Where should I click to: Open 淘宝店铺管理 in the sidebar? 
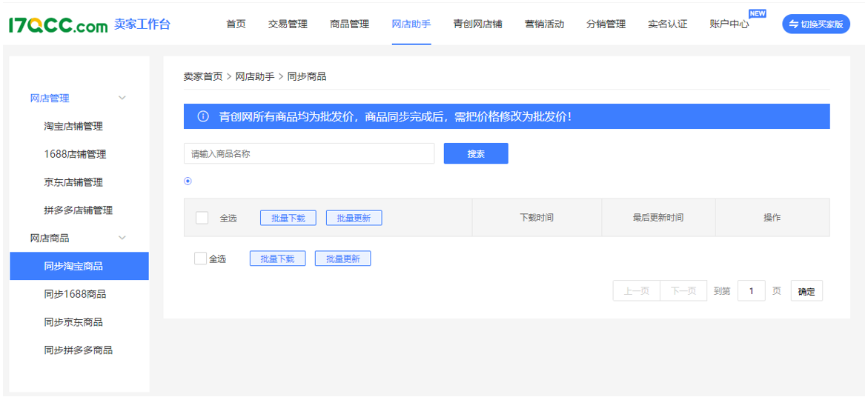click(73, 126)
